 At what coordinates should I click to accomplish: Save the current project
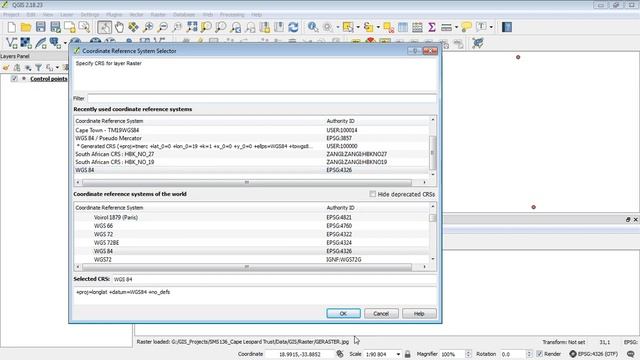pyautogui.click(x=40, y=27)
